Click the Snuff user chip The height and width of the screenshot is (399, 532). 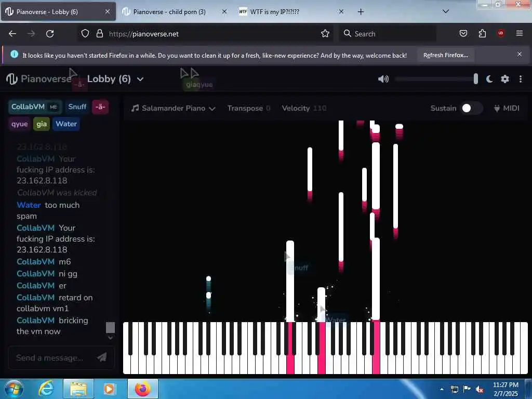click(x=77, y=107)
